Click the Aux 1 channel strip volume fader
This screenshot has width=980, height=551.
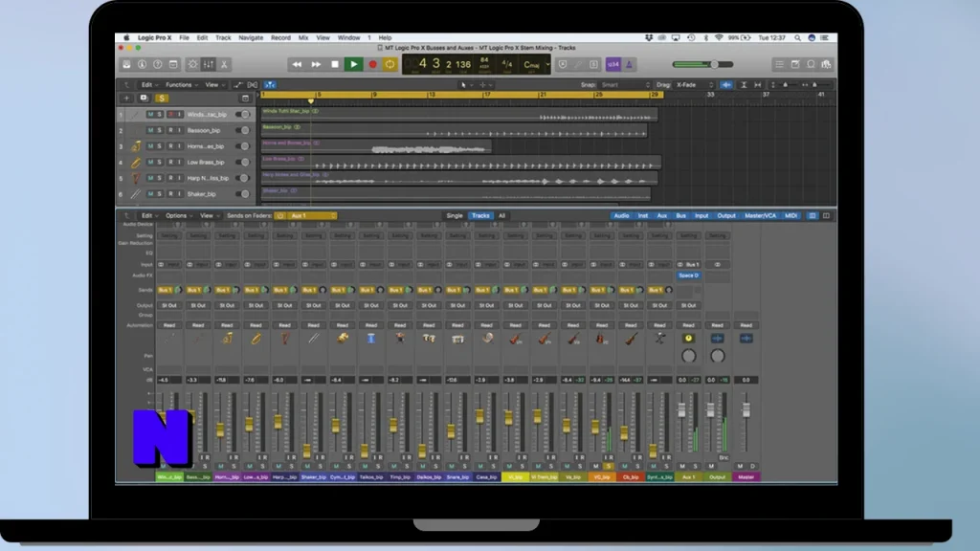coord(681,409)
